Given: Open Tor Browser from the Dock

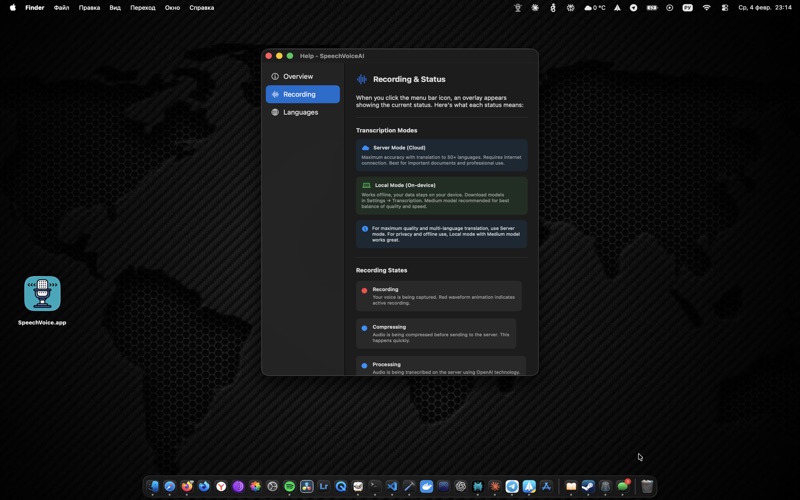Looking at the screenshot, I should 238,486.
